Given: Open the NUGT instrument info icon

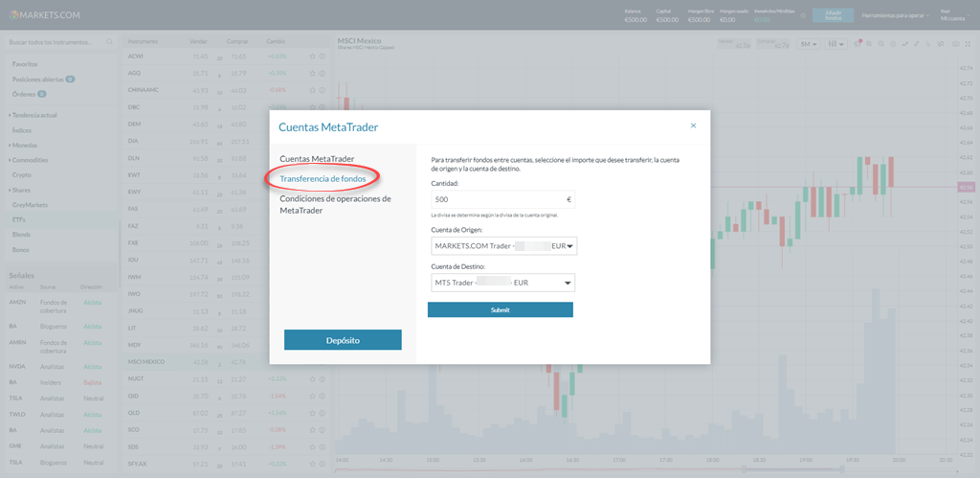Looking at the screenshot, I should (x=323, y=378).
